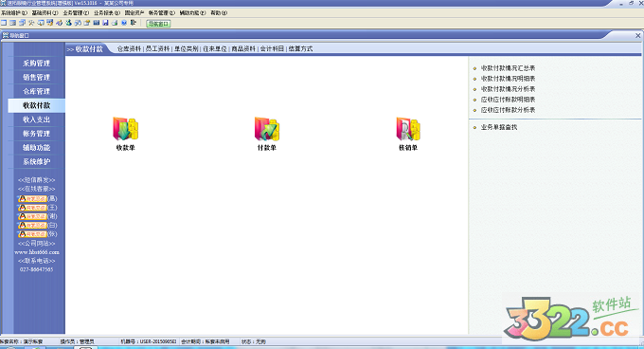Open 收款付款情况分析表 report
The height and width of the screenshot is (349, 644).
[x=508, y=89]
